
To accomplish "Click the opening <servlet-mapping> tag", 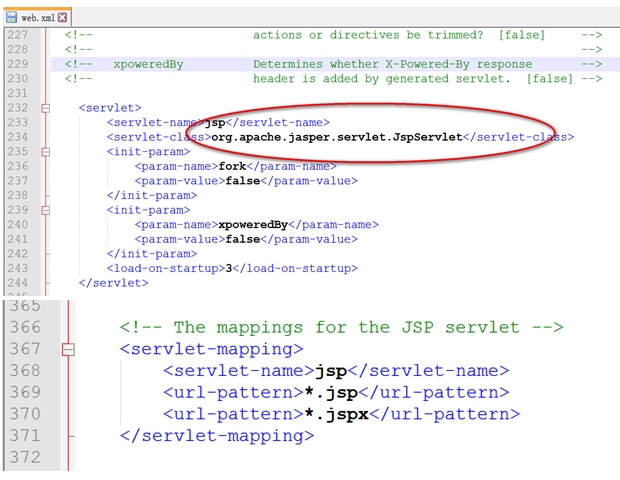I will [212, 349].
